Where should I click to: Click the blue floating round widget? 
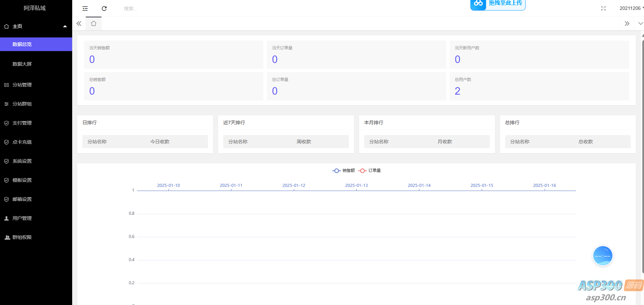click(x=602, y=256)
